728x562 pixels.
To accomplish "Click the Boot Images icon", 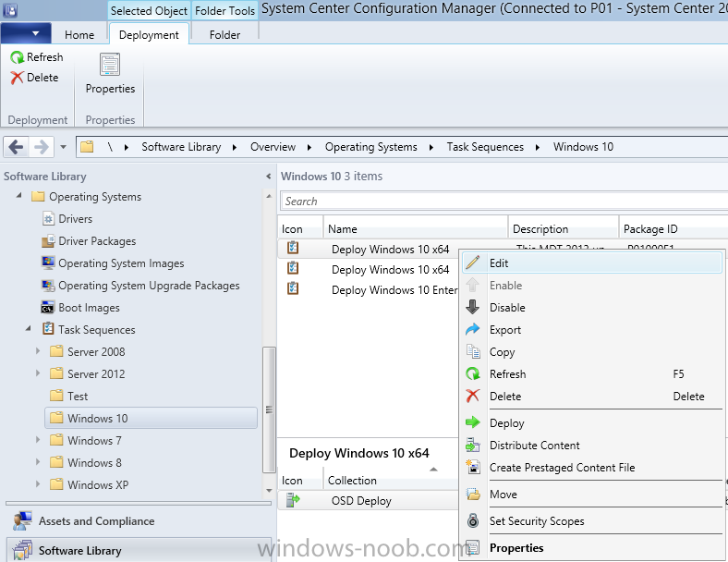I will (x=48, y=308).
